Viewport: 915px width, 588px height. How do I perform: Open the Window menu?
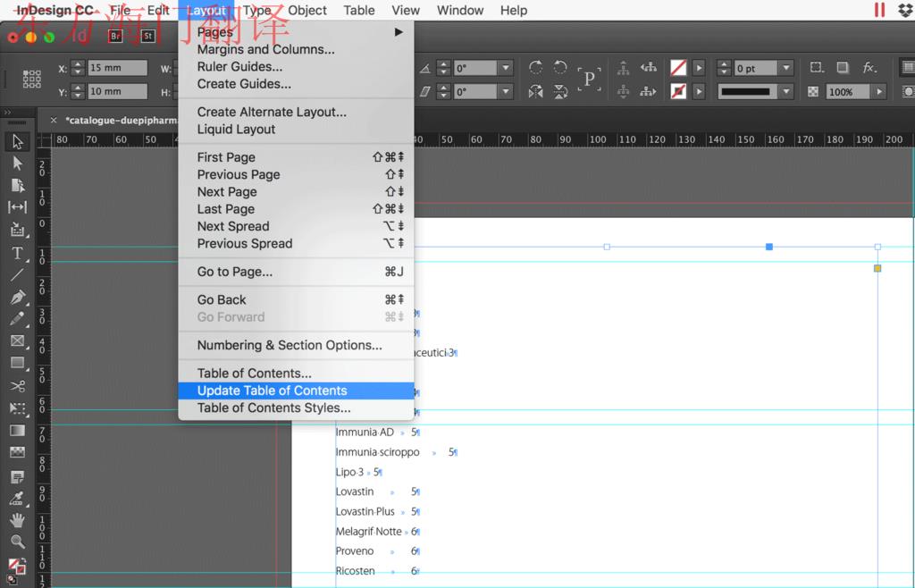[x=460, y=10]
